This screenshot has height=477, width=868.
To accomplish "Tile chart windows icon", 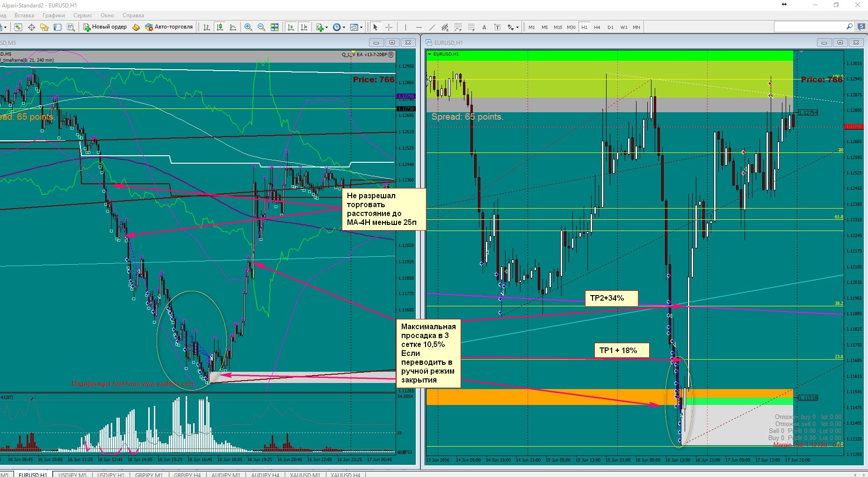I will point(275,27).
